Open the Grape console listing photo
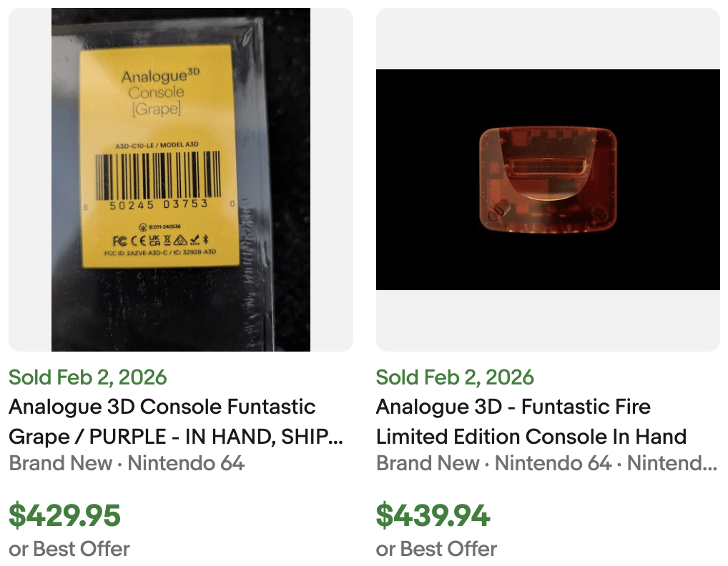The height and width of the screenshot is (566, 728). [181, 179]
